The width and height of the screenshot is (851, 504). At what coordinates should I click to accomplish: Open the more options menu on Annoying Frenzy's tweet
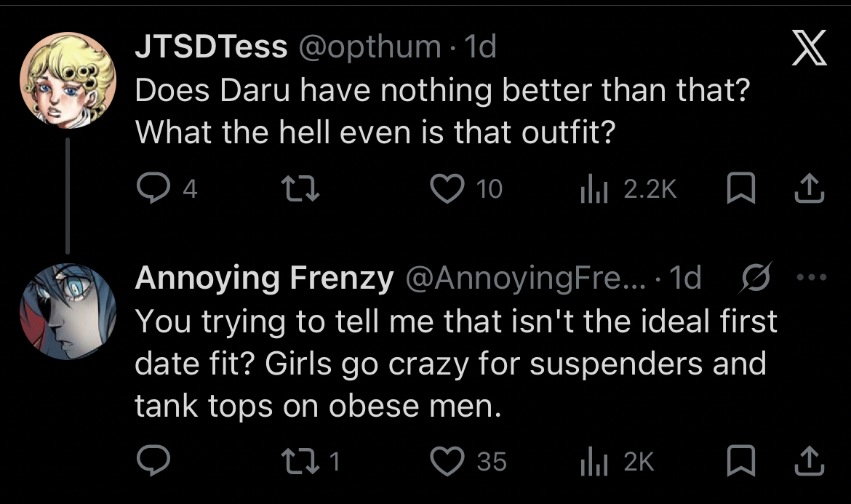pyautogui.click(x=811, y=279)
